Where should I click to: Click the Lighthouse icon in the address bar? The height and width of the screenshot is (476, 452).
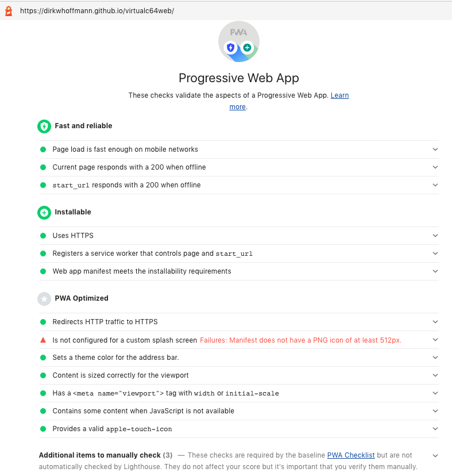point(8,10)
